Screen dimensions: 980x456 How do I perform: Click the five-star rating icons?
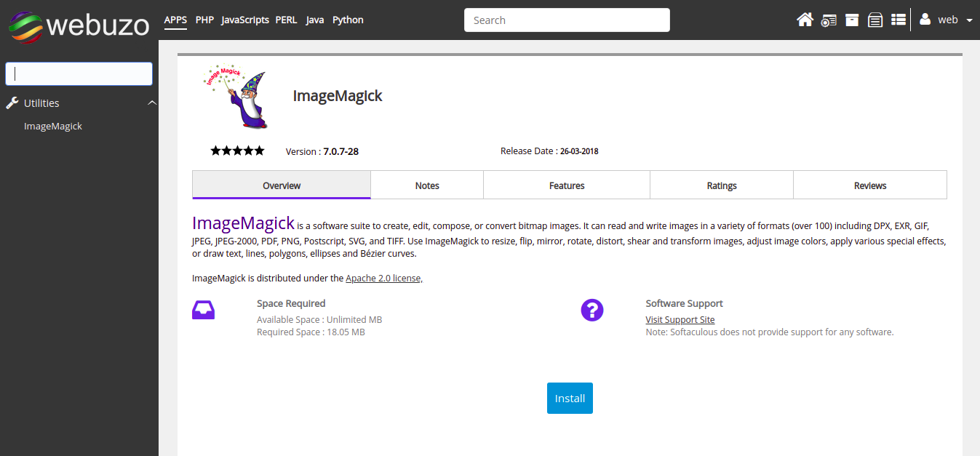(x=237, y=151)
